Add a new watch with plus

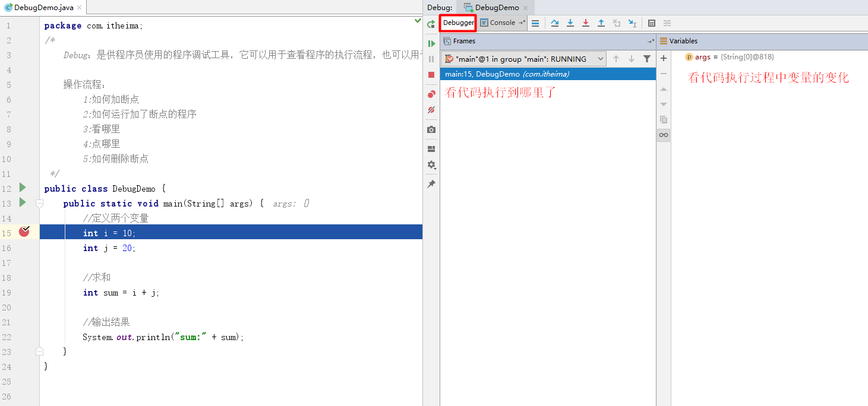pyautogui.click(x=664, y=58)
